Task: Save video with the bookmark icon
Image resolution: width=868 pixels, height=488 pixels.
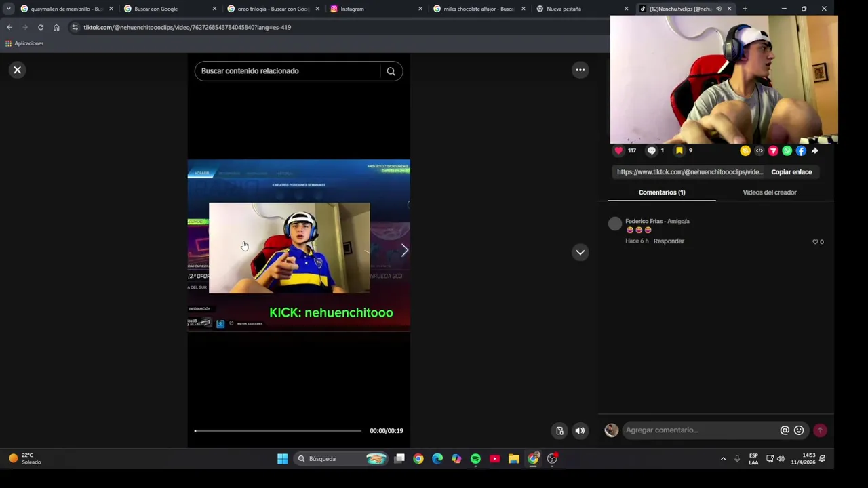Action: [x=679, y=150]
